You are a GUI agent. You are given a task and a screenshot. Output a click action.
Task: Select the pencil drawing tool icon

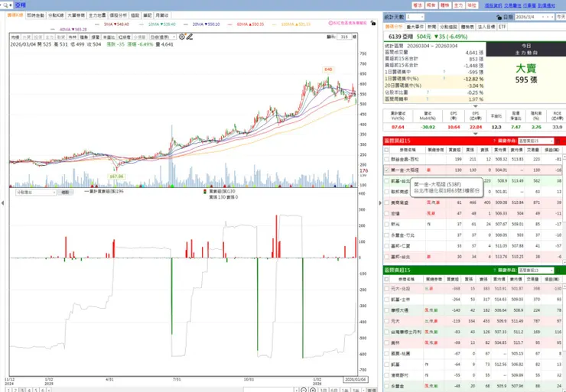tap(190, 37)
